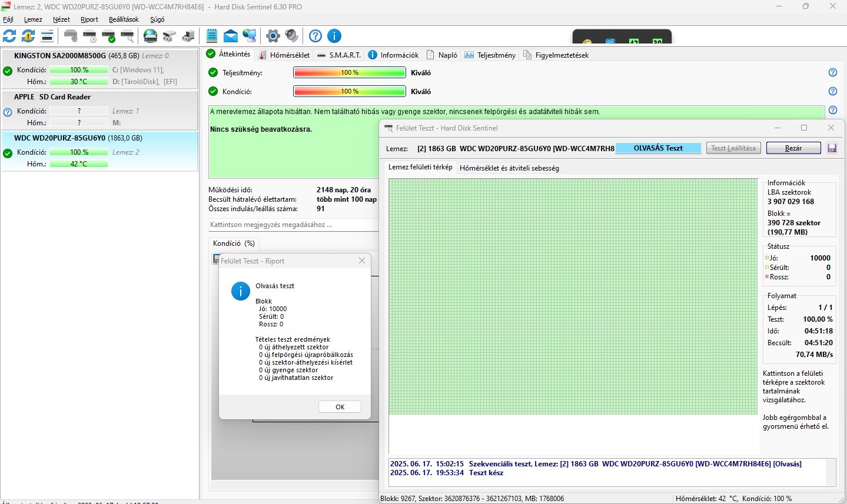Click the Bezár button

pos(793,148)
